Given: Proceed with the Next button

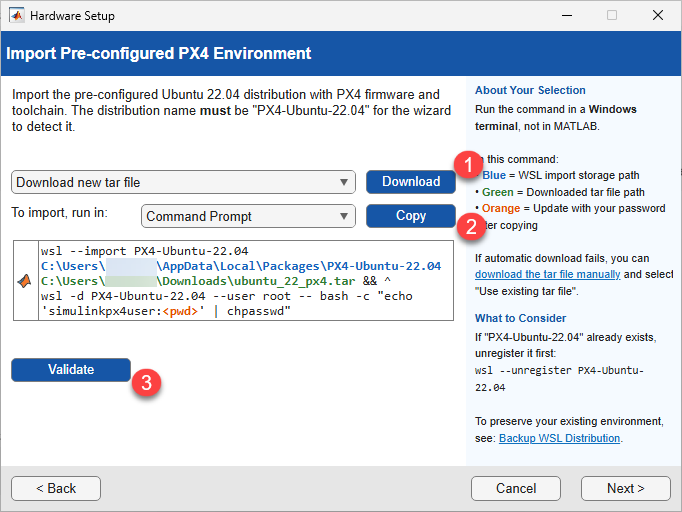Looking at the screenshot, I should tap(625, 489).
